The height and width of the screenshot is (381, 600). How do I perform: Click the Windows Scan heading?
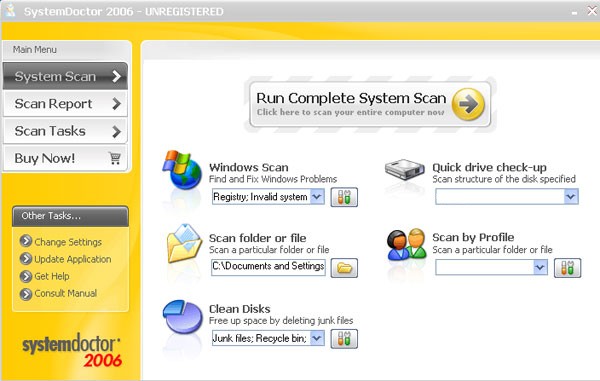(249, 168)
